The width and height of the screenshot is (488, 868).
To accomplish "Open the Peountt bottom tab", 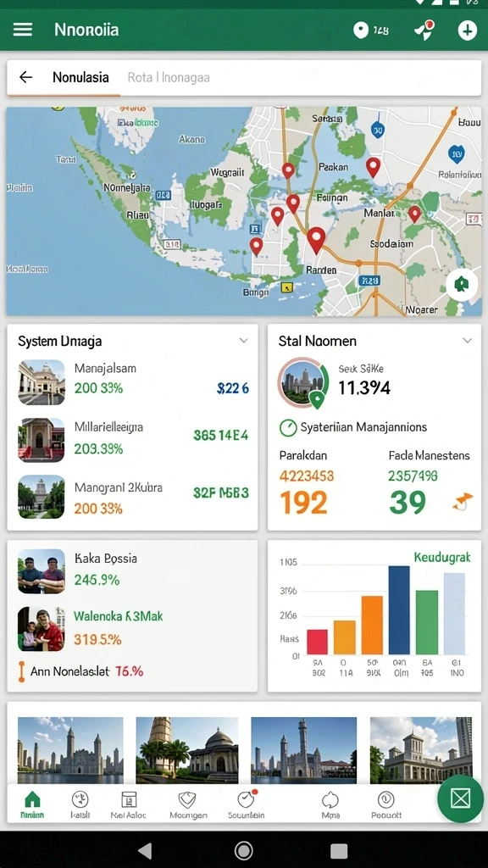I will [386, 805].
